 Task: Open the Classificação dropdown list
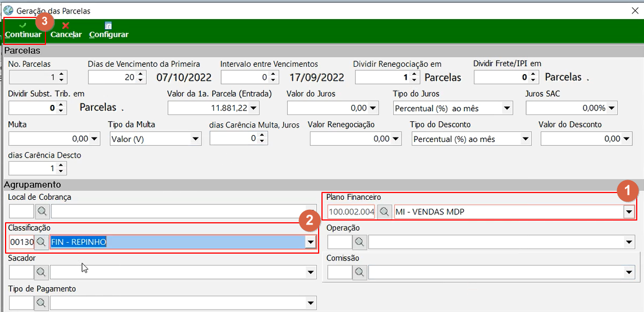pyautogui.click(x=311, y=242)
